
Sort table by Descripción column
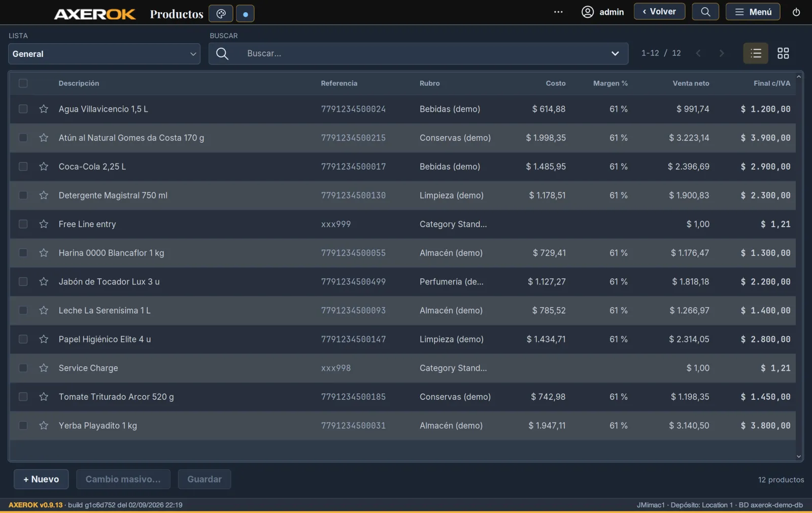[x=79, y=83]
